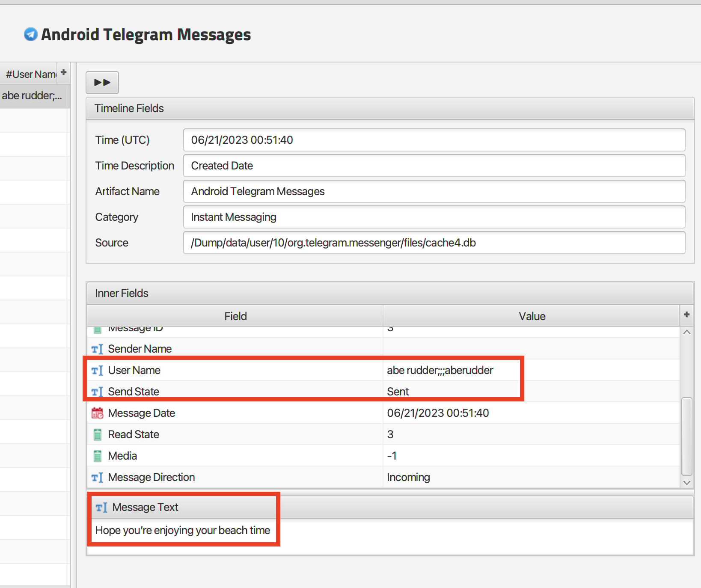Sort by the #User Name column header
The height and width of the screenshot is (588, 701).
pos(29,74)
